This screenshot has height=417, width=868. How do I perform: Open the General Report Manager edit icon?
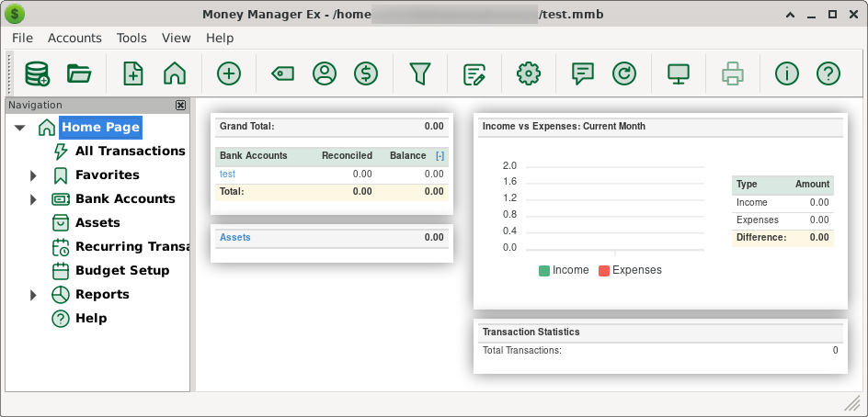pos(474,74)
